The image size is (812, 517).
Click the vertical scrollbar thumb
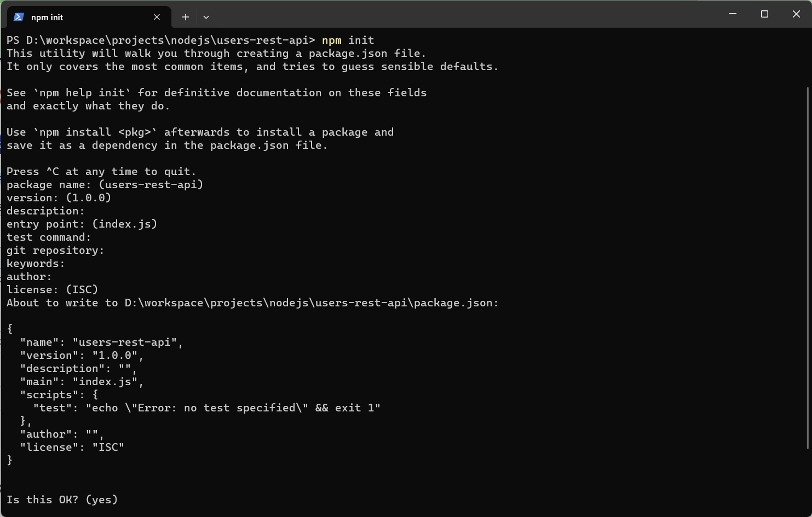coord(808,268)
